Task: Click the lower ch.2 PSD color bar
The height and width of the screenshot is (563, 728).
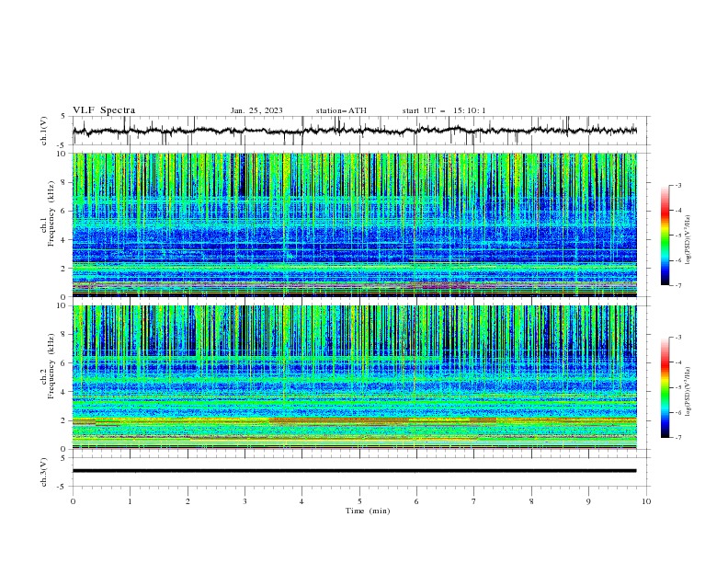Action: (665, 387)
